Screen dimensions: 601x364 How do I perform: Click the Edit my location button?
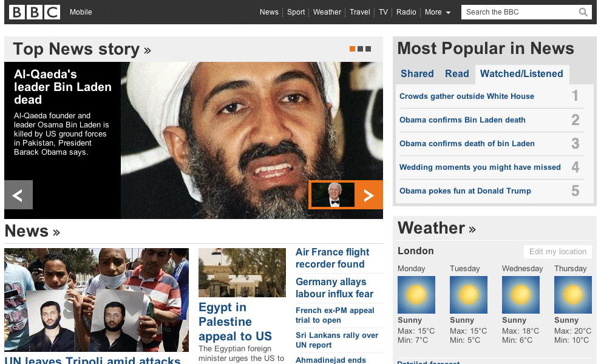click(557, 252)
